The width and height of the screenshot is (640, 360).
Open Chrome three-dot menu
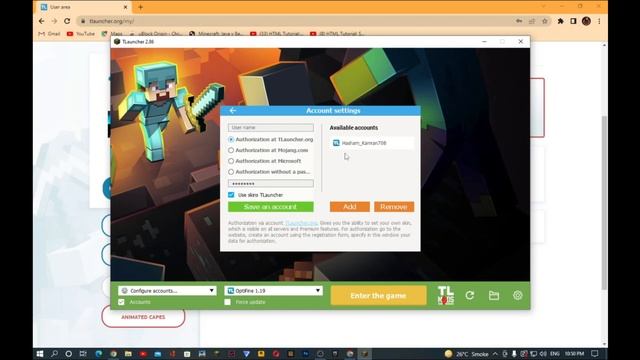point(599,21)
